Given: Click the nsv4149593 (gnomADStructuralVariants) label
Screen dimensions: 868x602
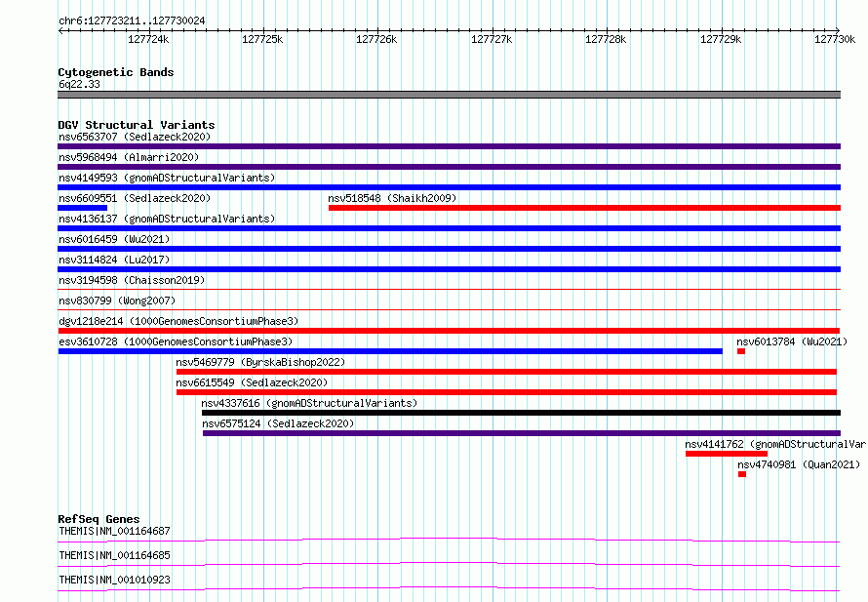Looking at the screenshot, I should [167, 178].
